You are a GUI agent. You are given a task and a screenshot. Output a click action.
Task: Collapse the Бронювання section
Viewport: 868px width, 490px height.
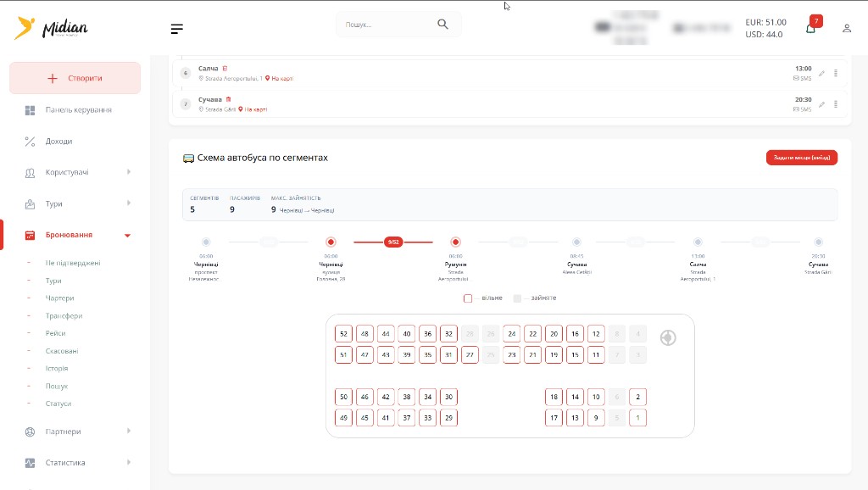(x=127, y=236)
